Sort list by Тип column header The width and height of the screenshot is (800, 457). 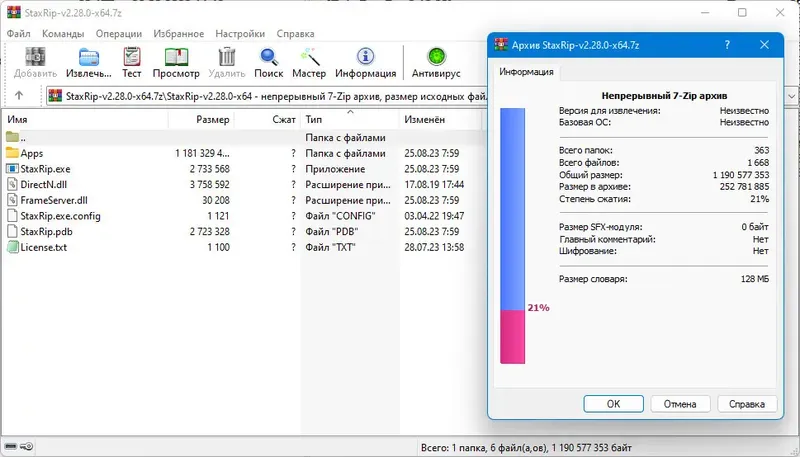tap(350, 119)
